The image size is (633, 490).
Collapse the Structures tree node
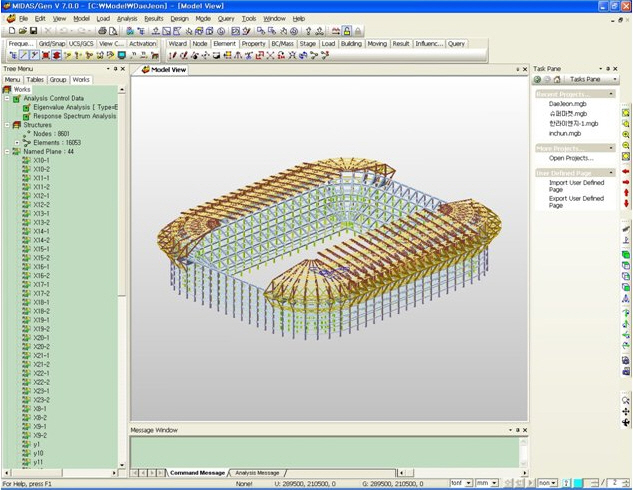(7, 125)
